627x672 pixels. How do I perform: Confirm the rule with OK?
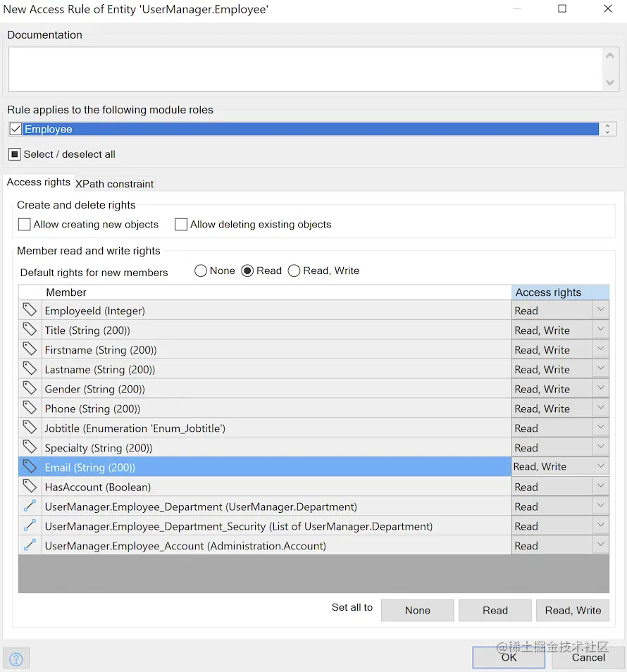(509, 657)
